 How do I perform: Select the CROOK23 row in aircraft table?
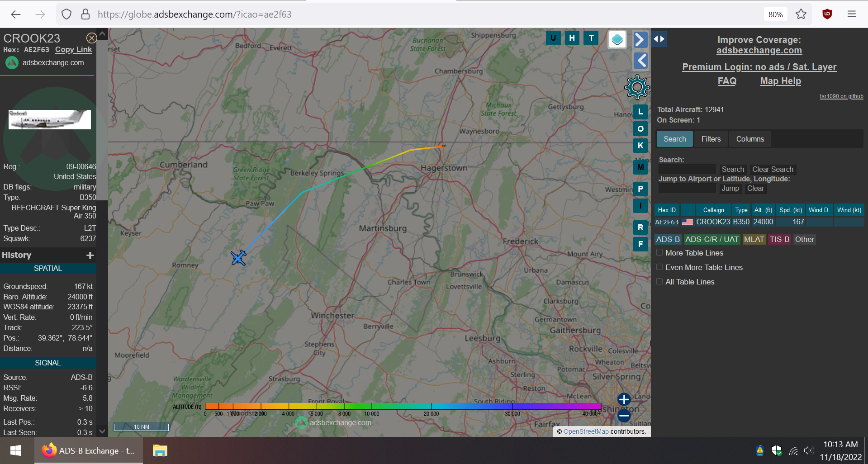(x=759, y=222)
